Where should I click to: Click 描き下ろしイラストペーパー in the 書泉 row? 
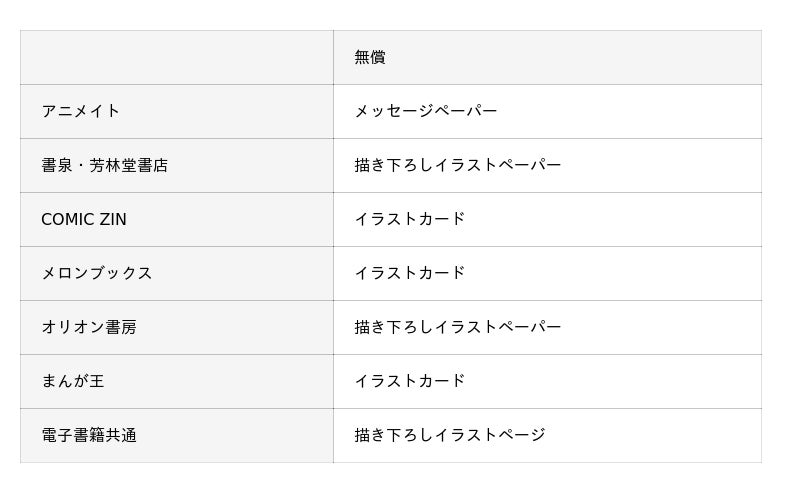click(x=458, y=166)
